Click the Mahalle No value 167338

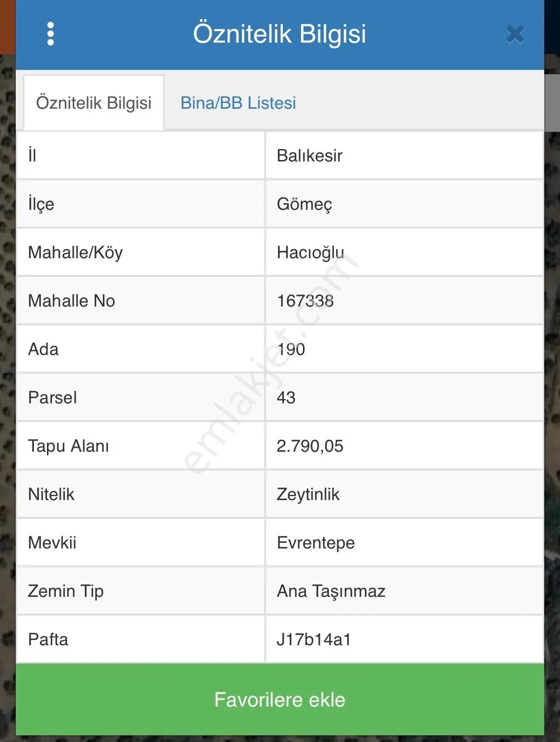coord(305,301)
